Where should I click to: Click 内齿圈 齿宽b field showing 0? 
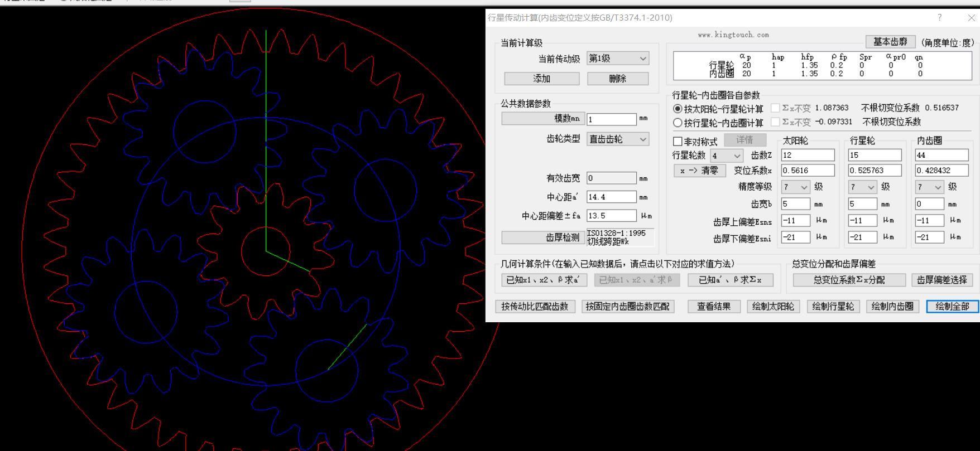(930, 204)
